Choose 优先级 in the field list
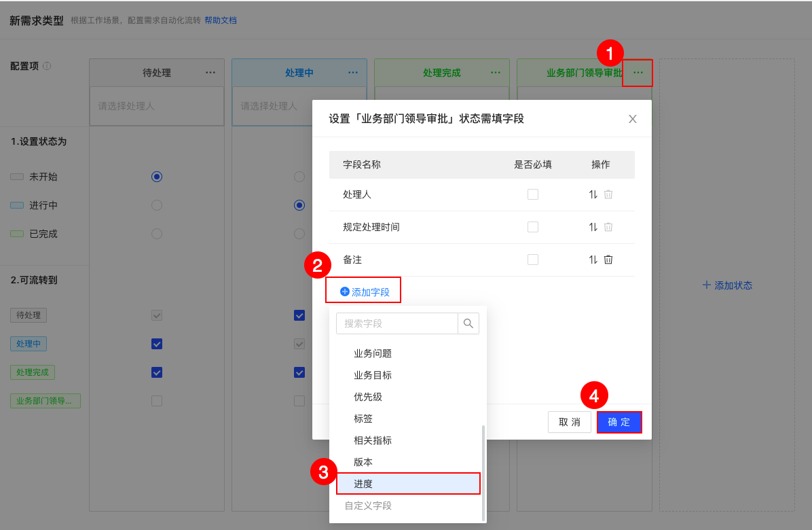The height and width of the screenshot is (530, 812). [x=368, y=397]
